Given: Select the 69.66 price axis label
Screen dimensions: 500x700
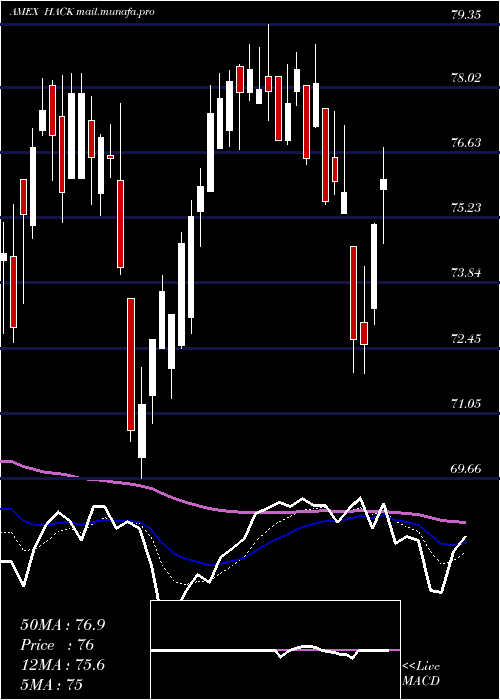Looking at the screenshot, I should 466,469.
